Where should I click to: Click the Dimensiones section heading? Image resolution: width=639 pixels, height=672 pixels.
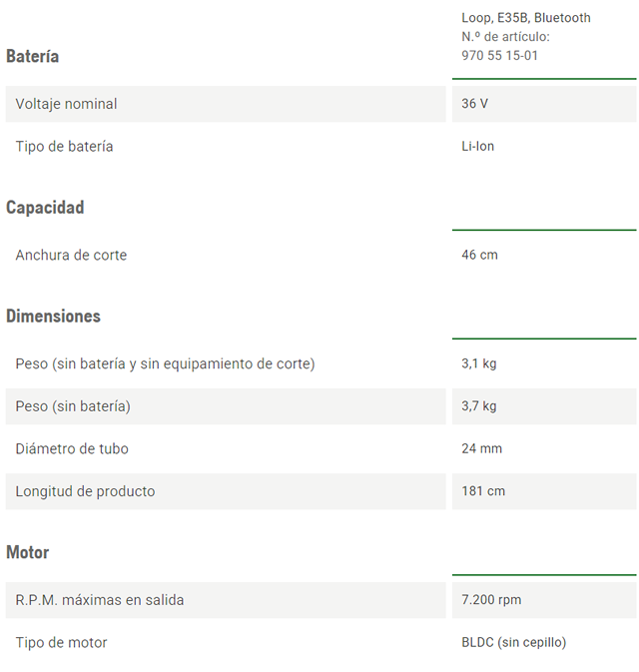tap(53, 317)
